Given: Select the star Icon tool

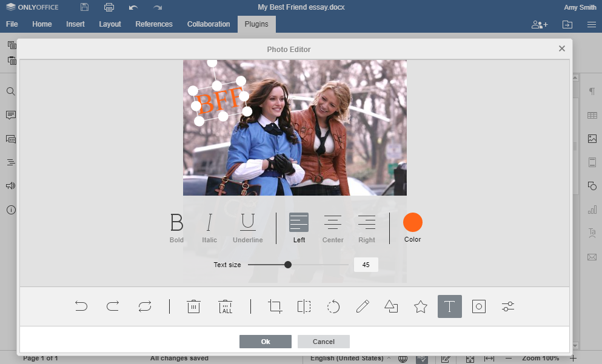Looking at the screenshot, I should point(420,306).
